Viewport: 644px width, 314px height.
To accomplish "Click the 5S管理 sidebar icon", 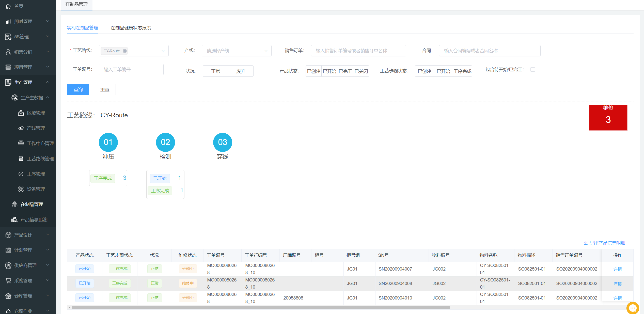I will [x=8, y=37].
